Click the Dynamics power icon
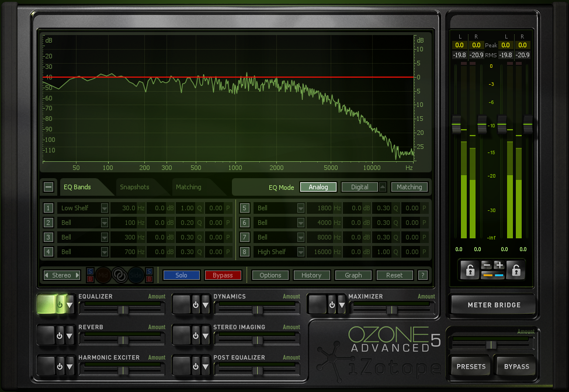The width and height of the screenshot is (569, 392). pos(196,305)
